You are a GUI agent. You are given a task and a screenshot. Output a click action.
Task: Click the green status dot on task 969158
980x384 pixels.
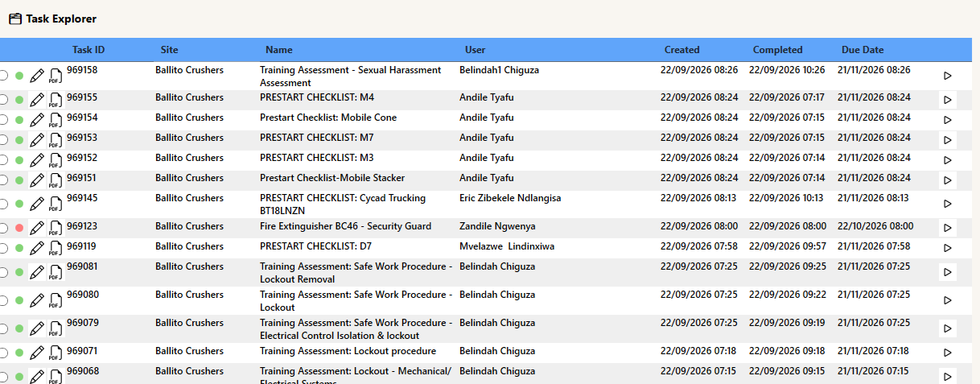pos(19,76)
